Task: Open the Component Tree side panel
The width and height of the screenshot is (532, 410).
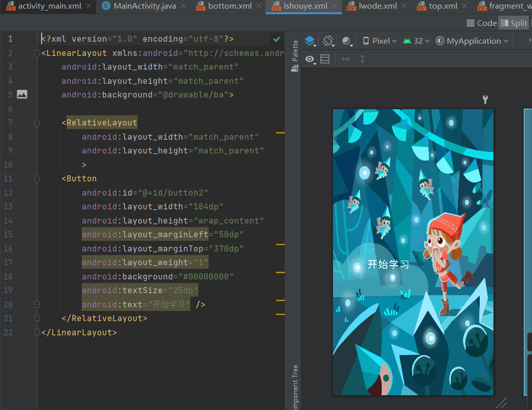Action: [x=295, y=387]
